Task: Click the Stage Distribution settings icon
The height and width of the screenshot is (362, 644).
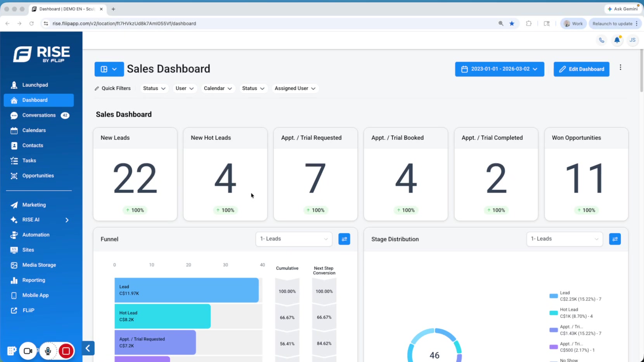Action: click(x=615, y=239)
